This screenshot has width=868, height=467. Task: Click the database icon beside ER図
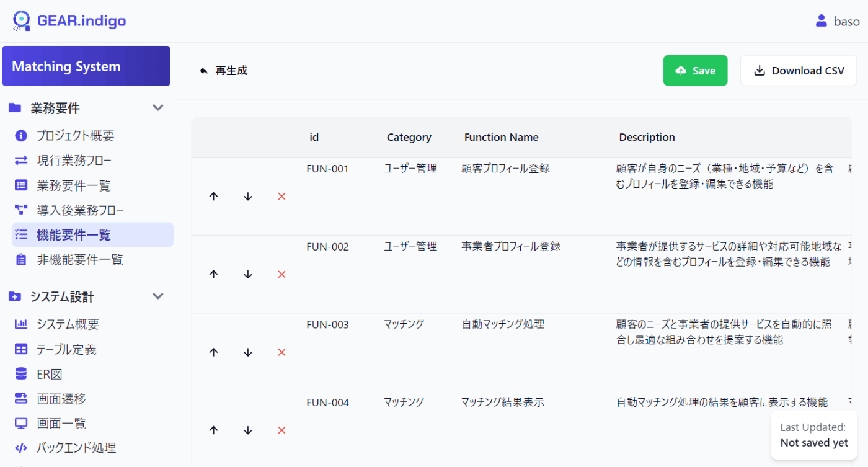coord(21,373)
